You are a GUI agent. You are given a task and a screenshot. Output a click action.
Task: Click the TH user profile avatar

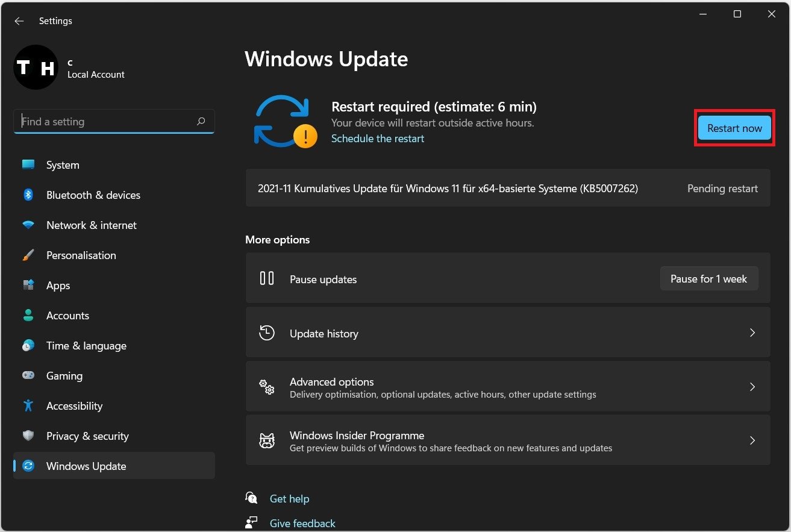tap(36, 67)
